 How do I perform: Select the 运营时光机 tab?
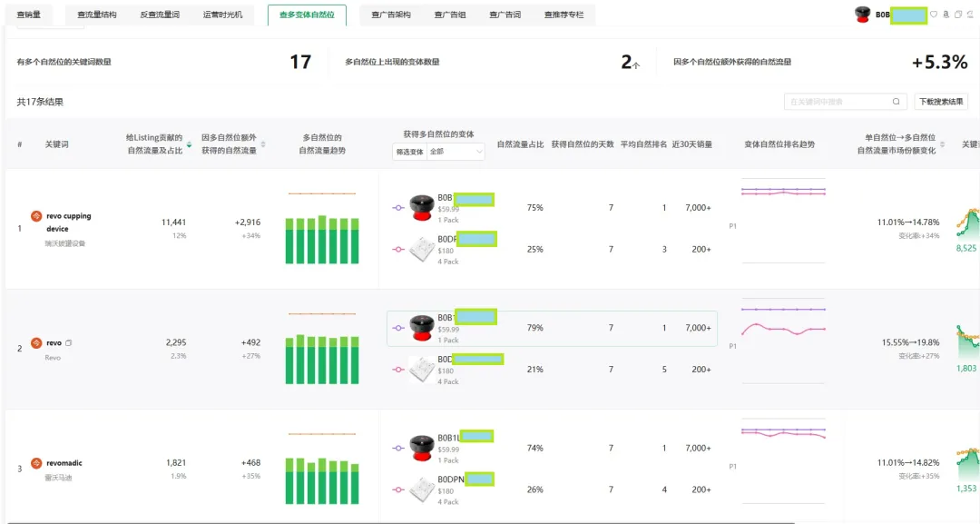tap(222, 15)
